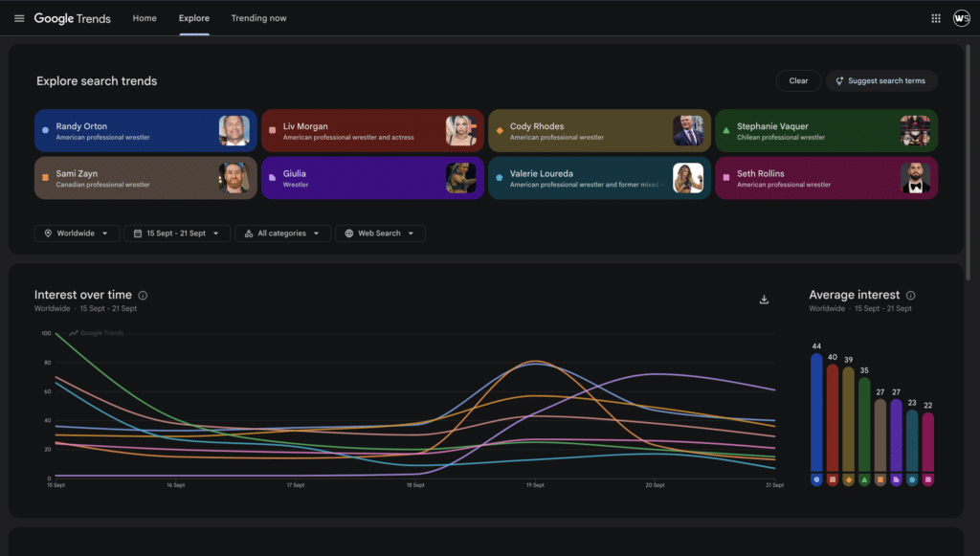Open the All categories dropdown
The width and height of the screenshot is (980, 556).
(x=282, y=233)
